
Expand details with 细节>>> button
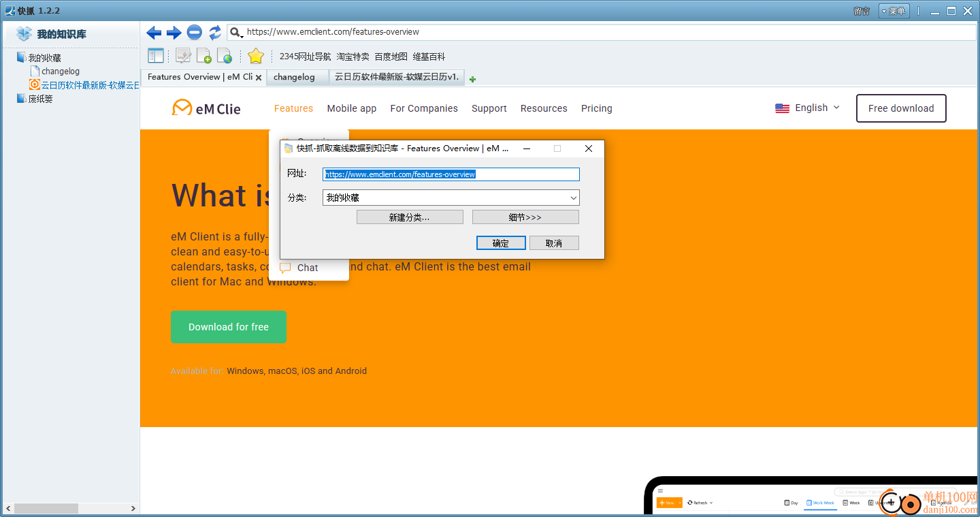point(525,217)
